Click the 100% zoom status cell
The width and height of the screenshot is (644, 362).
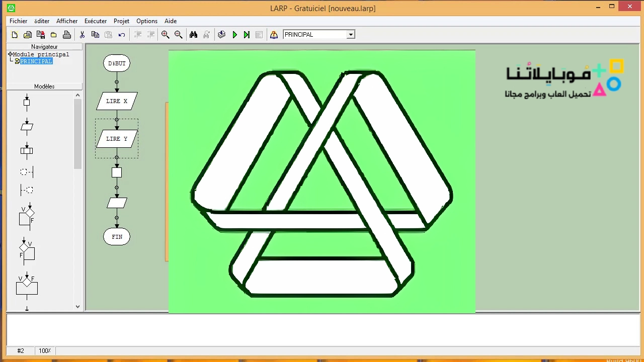coord(45,351)
